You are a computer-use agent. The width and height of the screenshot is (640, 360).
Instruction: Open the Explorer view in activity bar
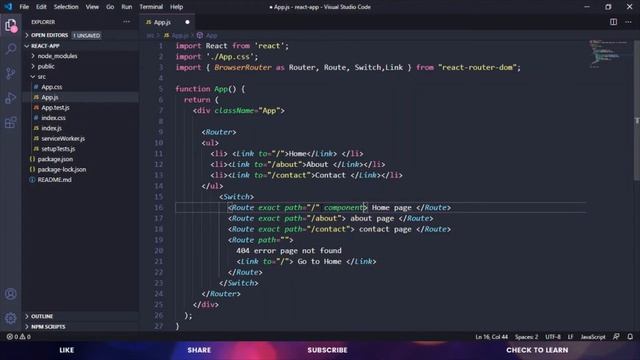point(11,25)
